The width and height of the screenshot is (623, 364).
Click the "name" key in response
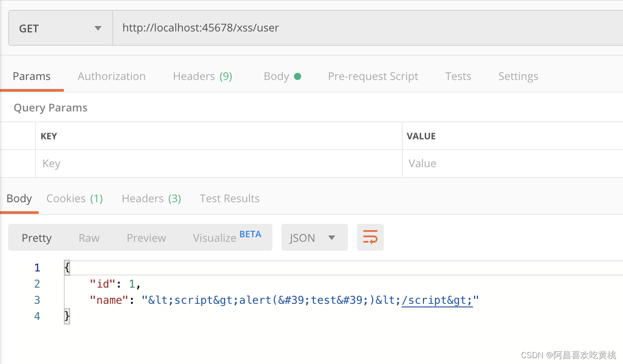(x=109, y=300)
